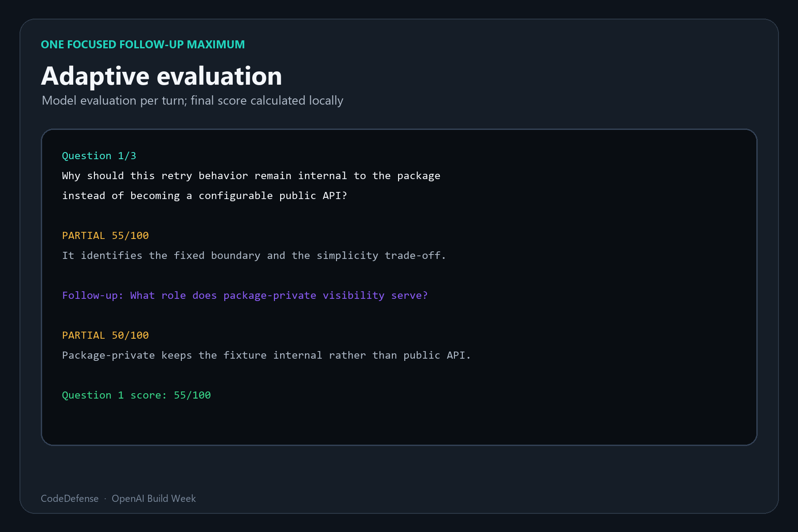Click the OpenAI Build Week footer text

pyautogui.click(x=154, y=498)
